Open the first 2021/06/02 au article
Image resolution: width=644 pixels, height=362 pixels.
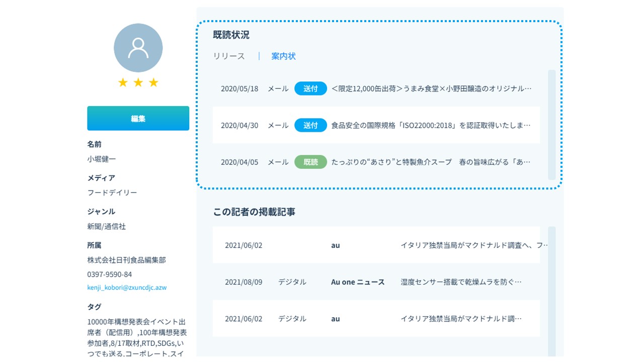473,245
